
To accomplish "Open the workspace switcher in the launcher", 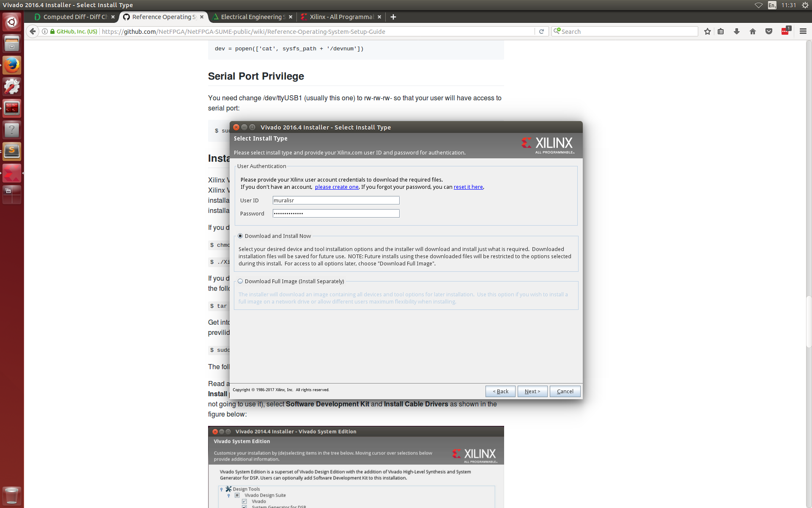I will (x=11, y=194).
